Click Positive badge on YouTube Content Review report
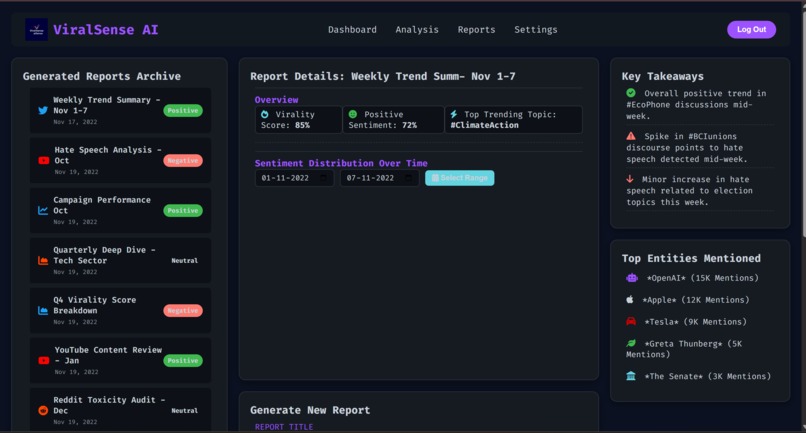 click(183, 360)
